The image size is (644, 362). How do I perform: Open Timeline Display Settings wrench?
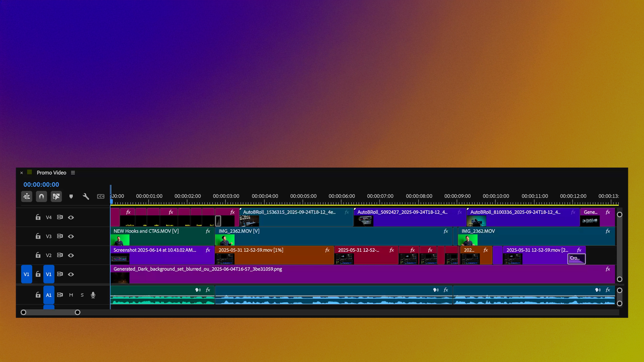tap(86, 196)
